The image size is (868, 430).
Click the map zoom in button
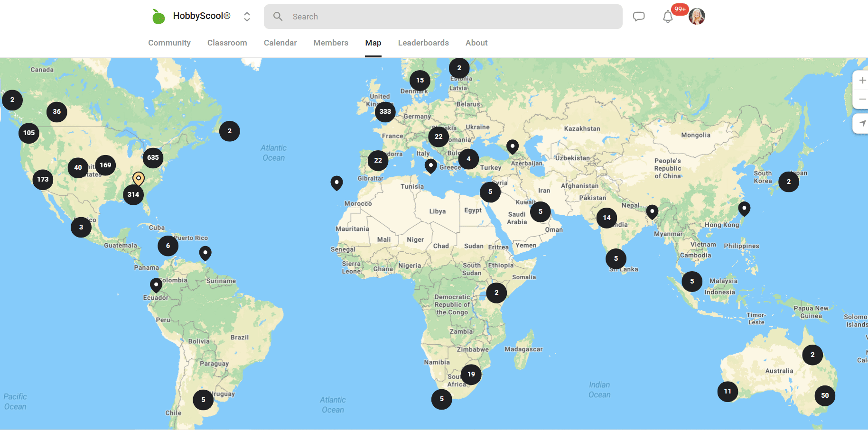click(862, 81)
